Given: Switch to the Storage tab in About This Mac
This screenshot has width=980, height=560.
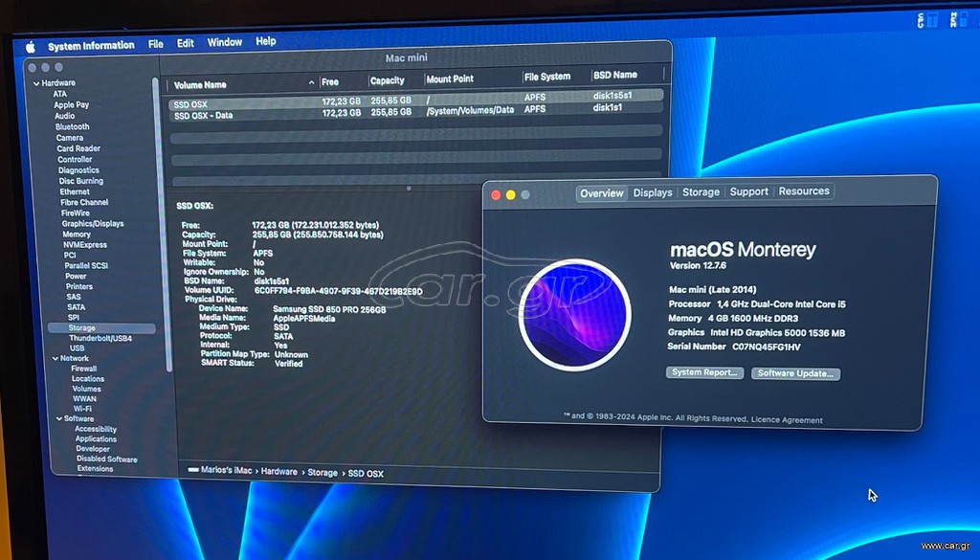Looking at the screenshot, I should 701,191.
